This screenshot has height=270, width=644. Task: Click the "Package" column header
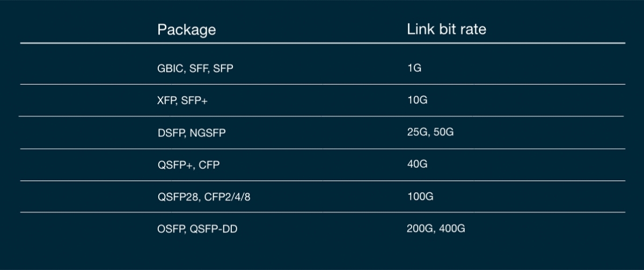[x=186, y=30]
